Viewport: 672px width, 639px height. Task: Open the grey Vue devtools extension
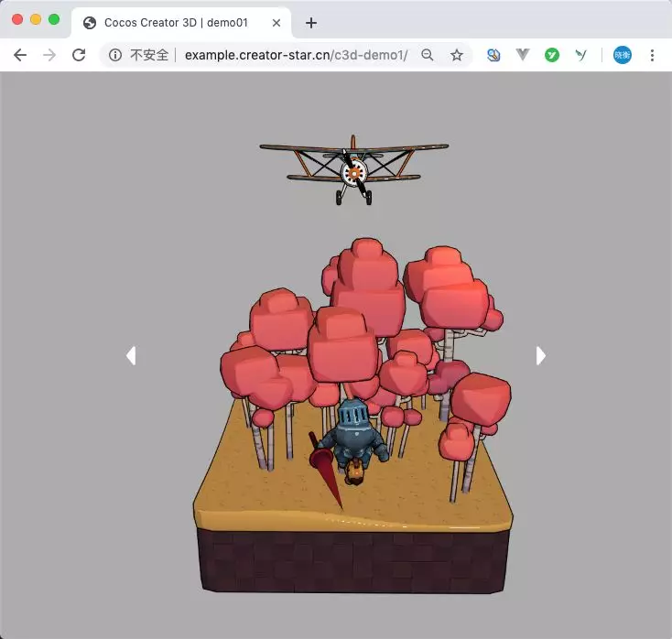tap(523, 54)
